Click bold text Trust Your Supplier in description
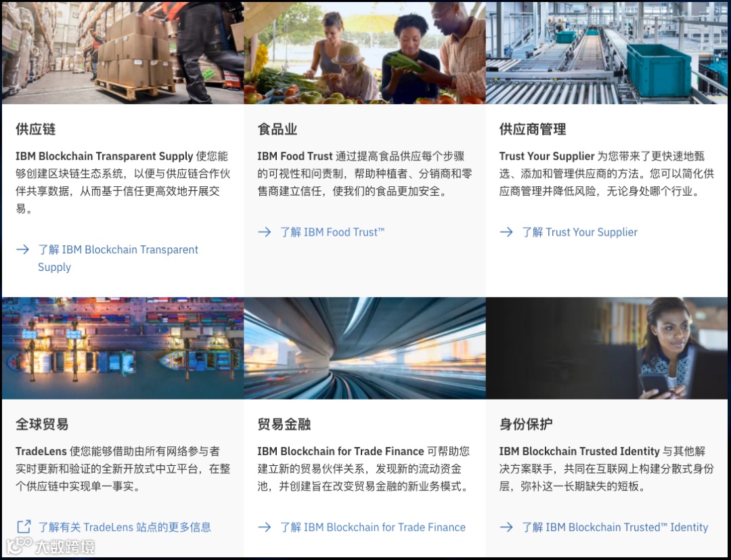Screen dimensions: 731x560 pos(547,156)
